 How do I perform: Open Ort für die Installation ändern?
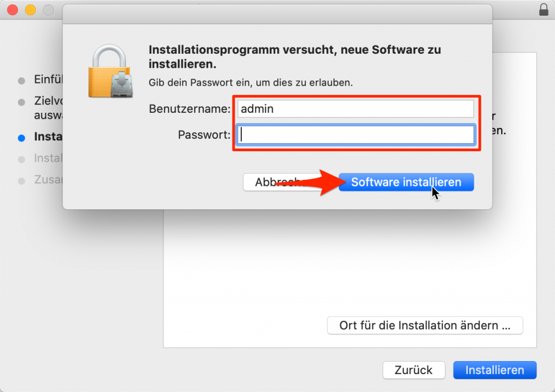click(x=425, y=325)
